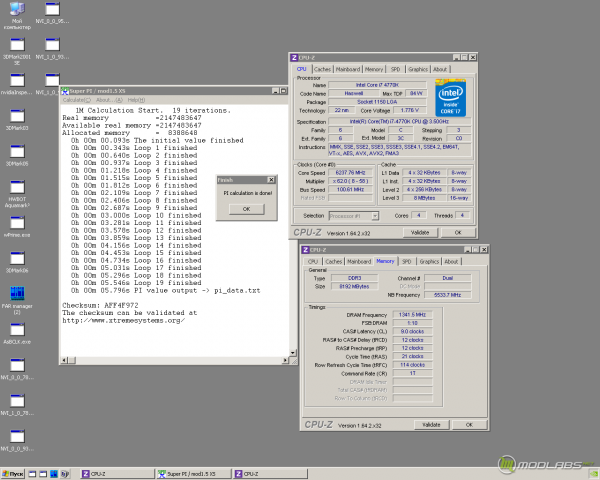600x480 pixels.
Task: Select the 3DMark05 desktop icon
Action: [17, 155]
